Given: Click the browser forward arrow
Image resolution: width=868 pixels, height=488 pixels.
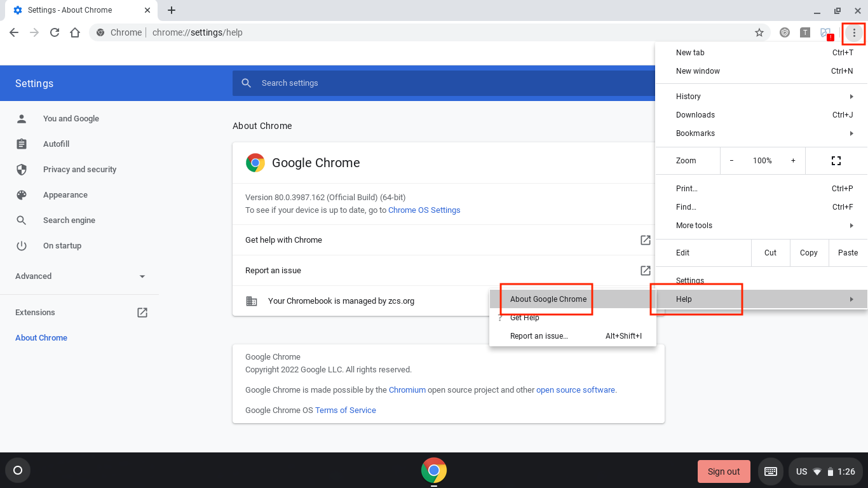Looking at the screenshot, I should tap(34, 32).
